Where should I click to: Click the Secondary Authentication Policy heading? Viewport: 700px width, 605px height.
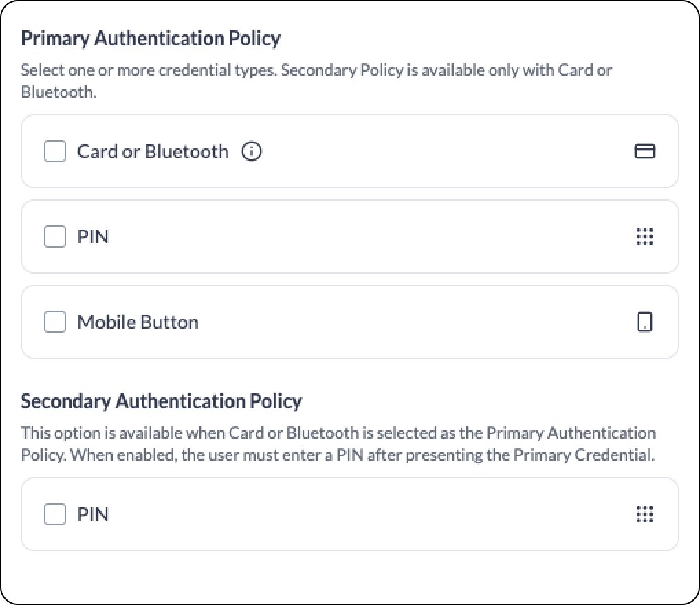[161, 401]
